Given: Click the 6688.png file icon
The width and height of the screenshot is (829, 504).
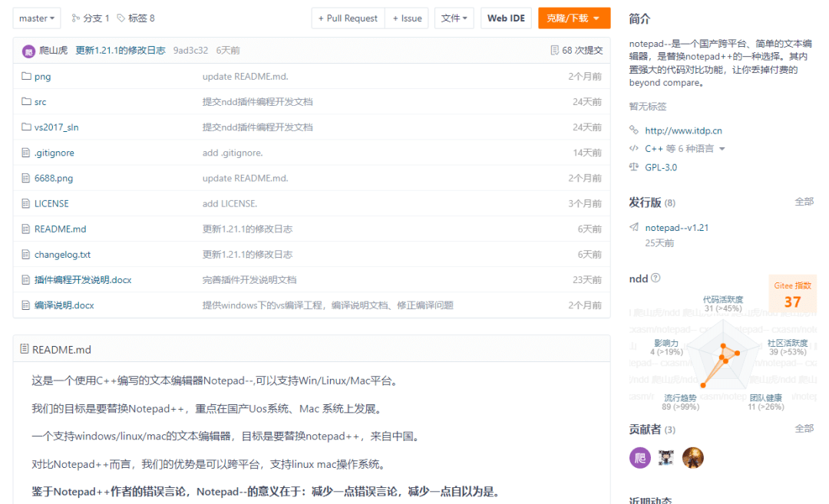Looking at the screenshot, I should tap(26, 178).
